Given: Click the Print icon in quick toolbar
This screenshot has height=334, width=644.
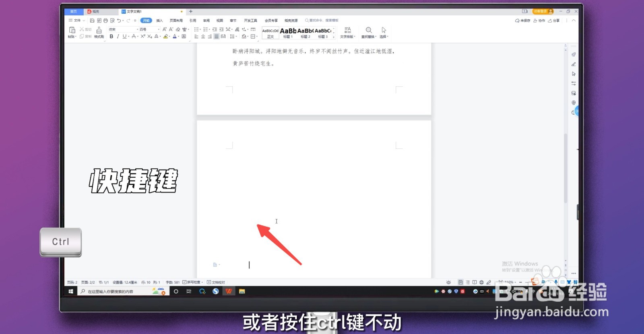Looking at the screenshot, I should pos(105,20).
